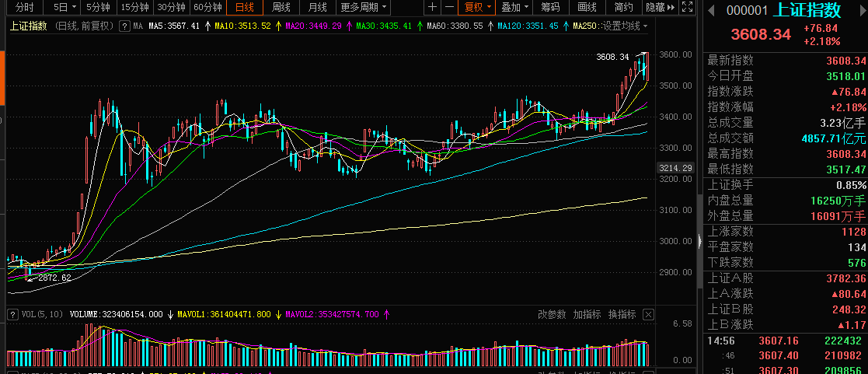This screenshot has height=374, width=868.
Task: Open the 叠加 overlay dropdown
Action: tap(514, 7)
